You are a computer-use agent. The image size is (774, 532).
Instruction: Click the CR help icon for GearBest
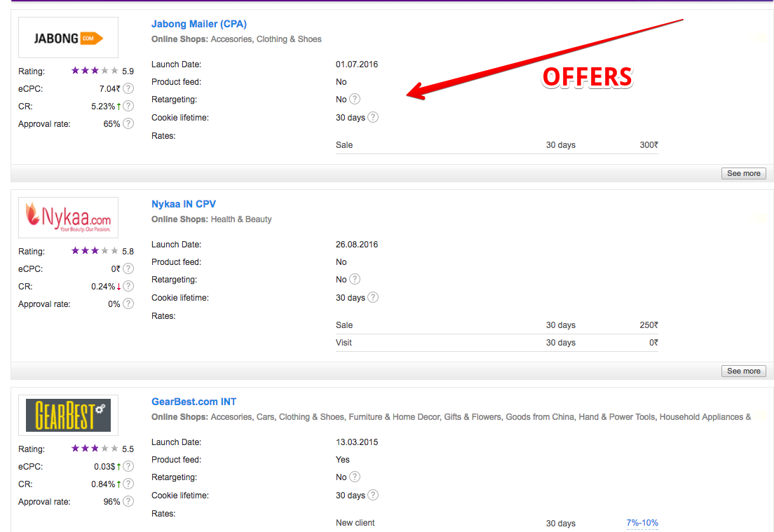[x=128, y=484]
